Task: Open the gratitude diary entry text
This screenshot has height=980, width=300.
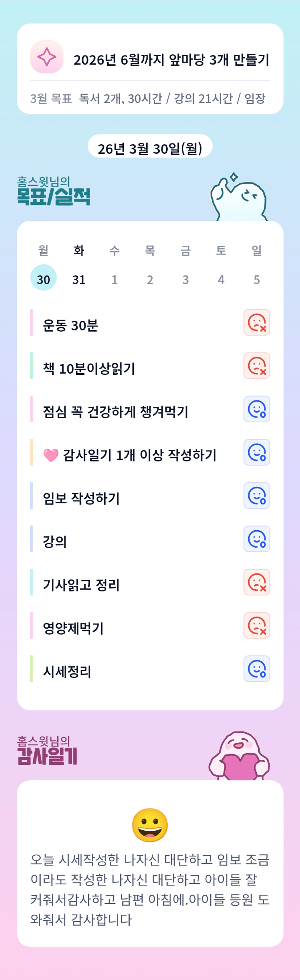Action: 150,889
